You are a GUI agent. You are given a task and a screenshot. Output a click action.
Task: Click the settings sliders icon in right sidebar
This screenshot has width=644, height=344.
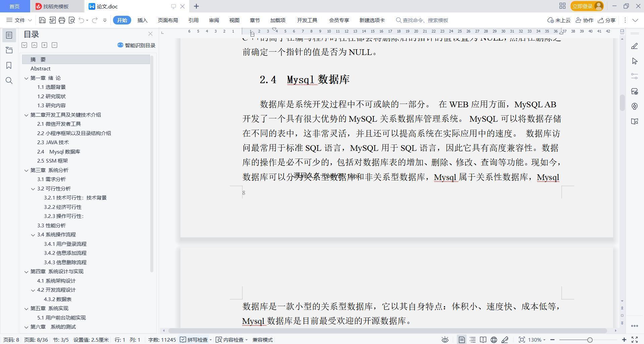pyautogui.click(x=634, y=76)
